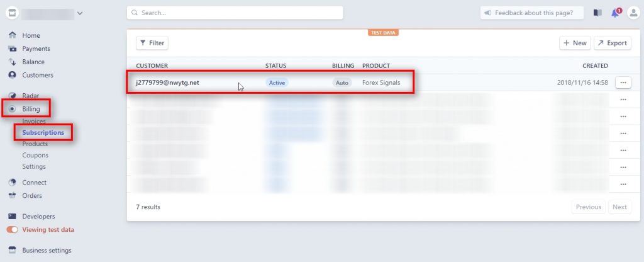Select Subscriptions in the Billing submenu

[43, 132]
